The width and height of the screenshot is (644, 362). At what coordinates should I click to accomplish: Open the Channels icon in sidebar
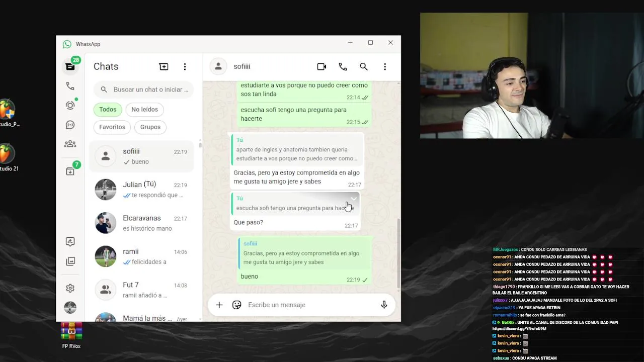[x=70, y=125]
